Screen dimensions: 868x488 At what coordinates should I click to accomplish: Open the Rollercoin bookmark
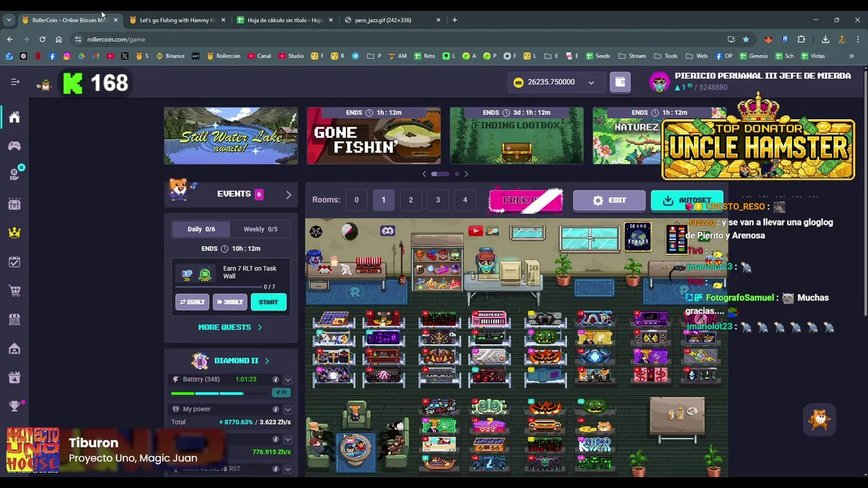(223, 56)
